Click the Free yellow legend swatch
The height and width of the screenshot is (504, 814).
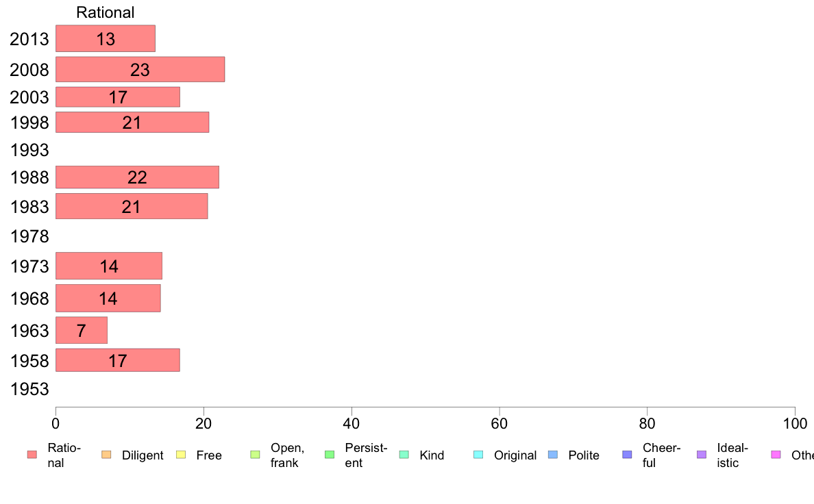[181, 455]
